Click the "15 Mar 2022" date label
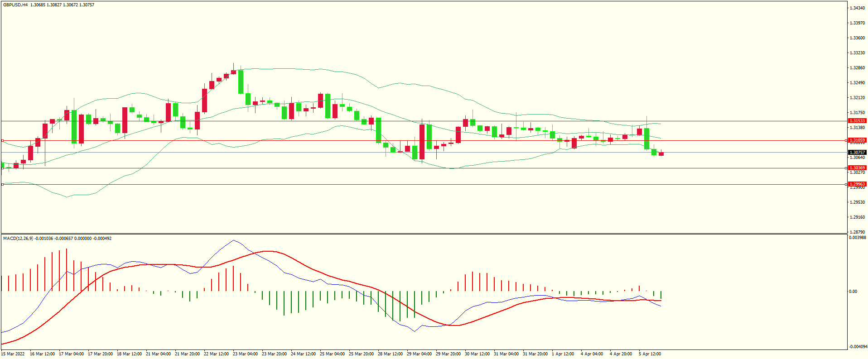The width and height of the screenshot is (868, 359). click(13, 354)
